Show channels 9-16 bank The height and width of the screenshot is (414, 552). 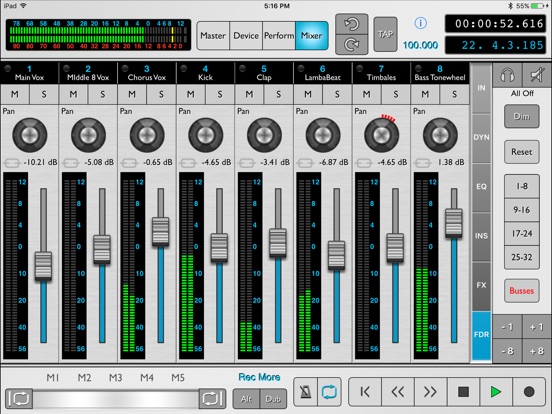pos(522,210)
